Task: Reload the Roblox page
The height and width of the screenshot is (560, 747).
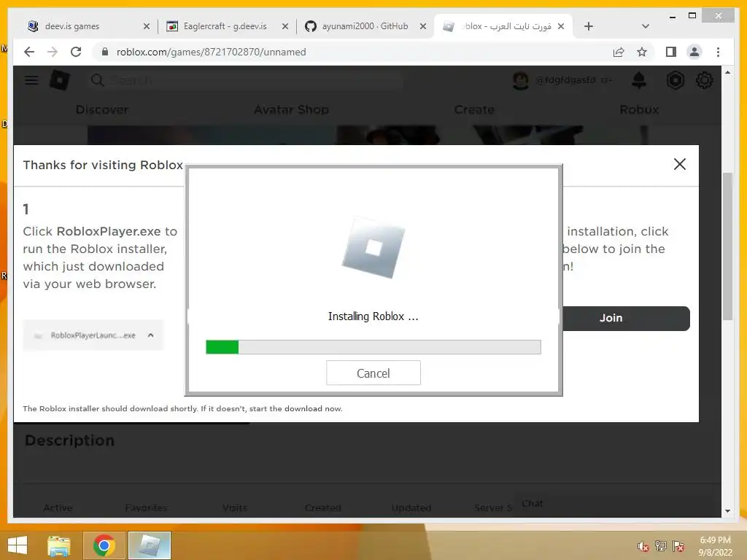Action: click(76, 52)
